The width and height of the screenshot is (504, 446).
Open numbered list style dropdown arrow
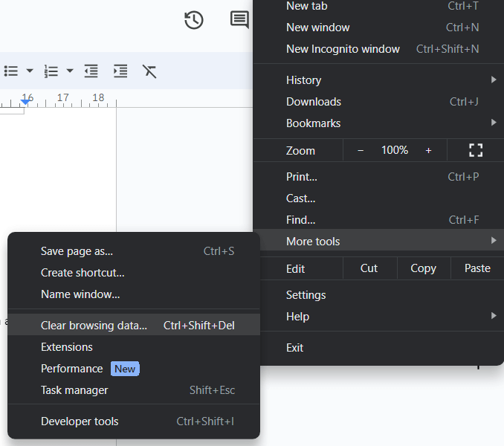tap(70, 71)
